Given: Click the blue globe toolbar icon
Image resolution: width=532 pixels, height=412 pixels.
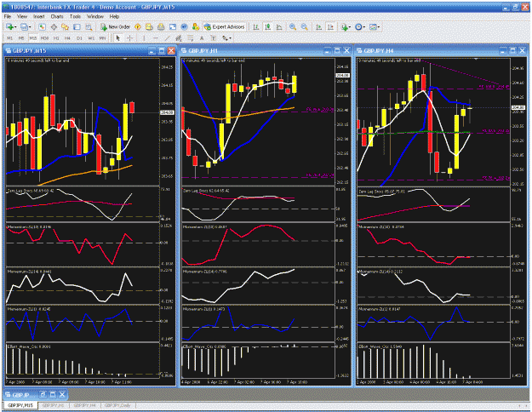Looking at the screenshot, I should [x=184, y=26].
